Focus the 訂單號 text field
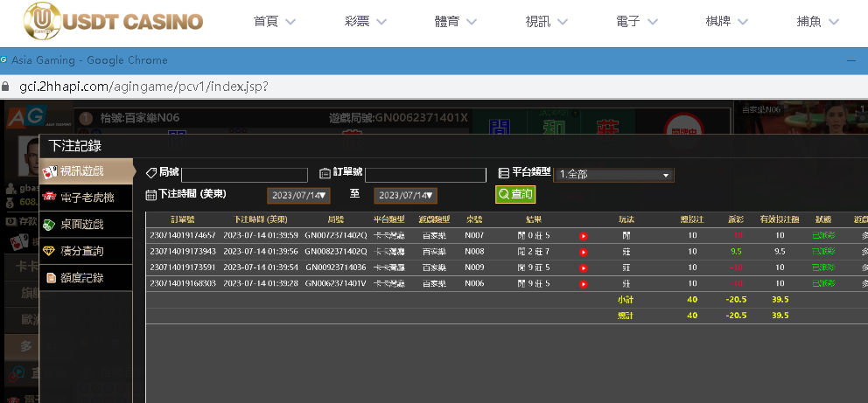The width and height of the screenshot is (868, 403). (x=425, y=175)
